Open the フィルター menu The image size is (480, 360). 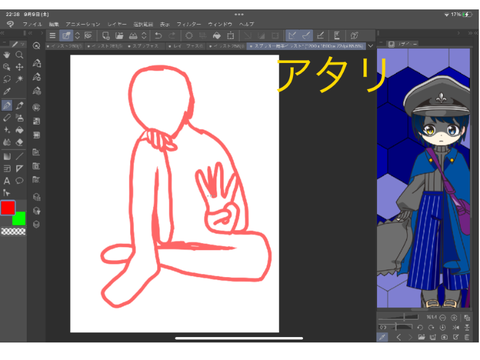click(189, 24)
